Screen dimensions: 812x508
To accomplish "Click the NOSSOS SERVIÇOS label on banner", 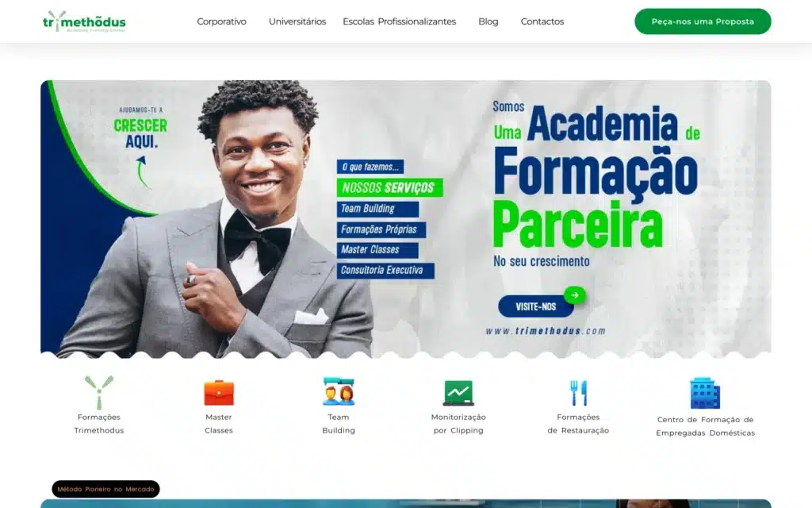I will coord(390,187).
